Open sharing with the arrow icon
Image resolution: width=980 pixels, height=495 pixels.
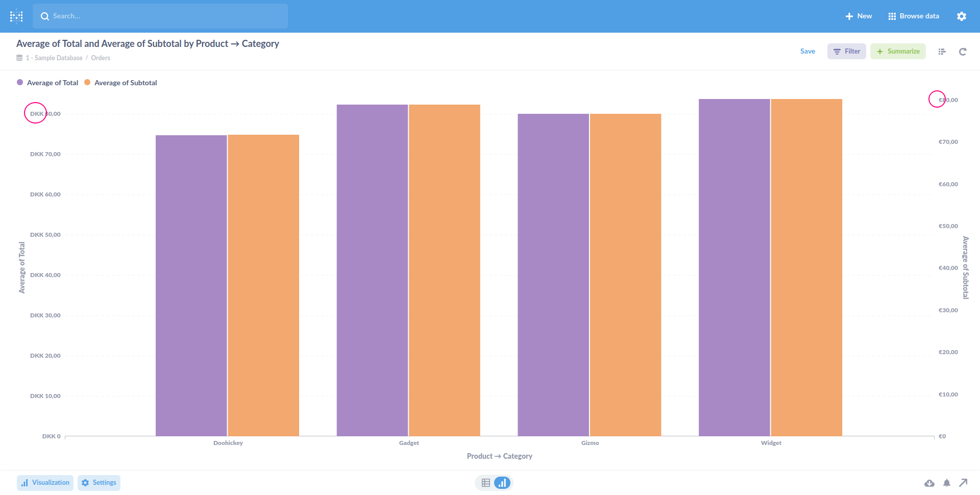click(x=964, y=483)
